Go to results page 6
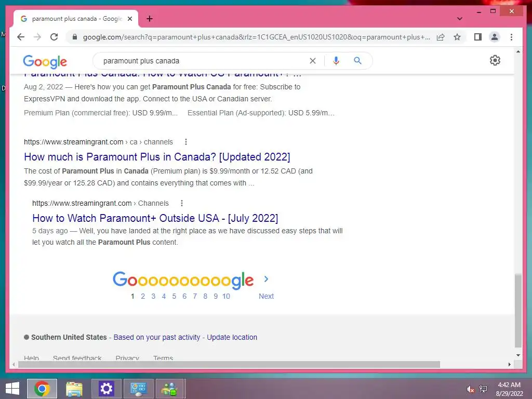Viewport: 532px width, 399px height. 184,296
